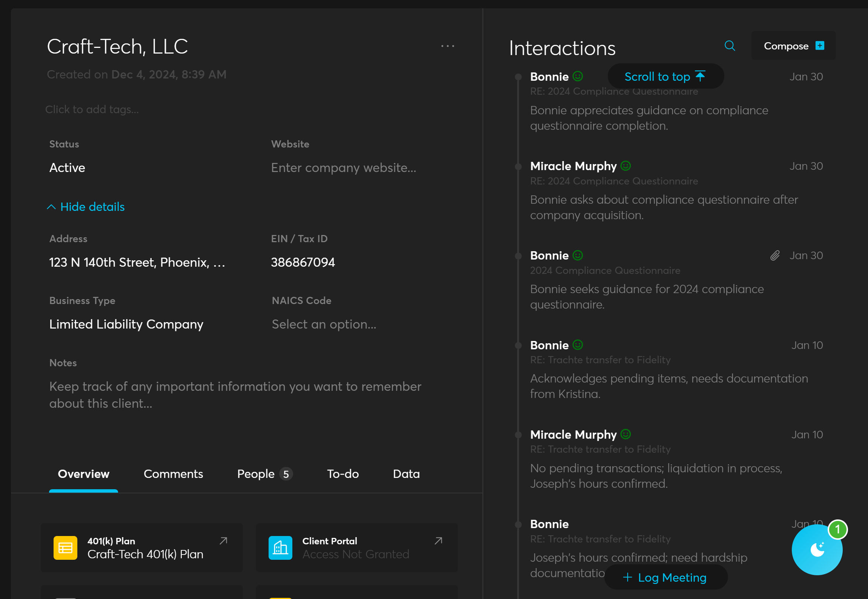The width and height of the screenshot is (868, 599).
Task: Open 401(k) Plan via arrow icon
Action: (x=223, y=541)
